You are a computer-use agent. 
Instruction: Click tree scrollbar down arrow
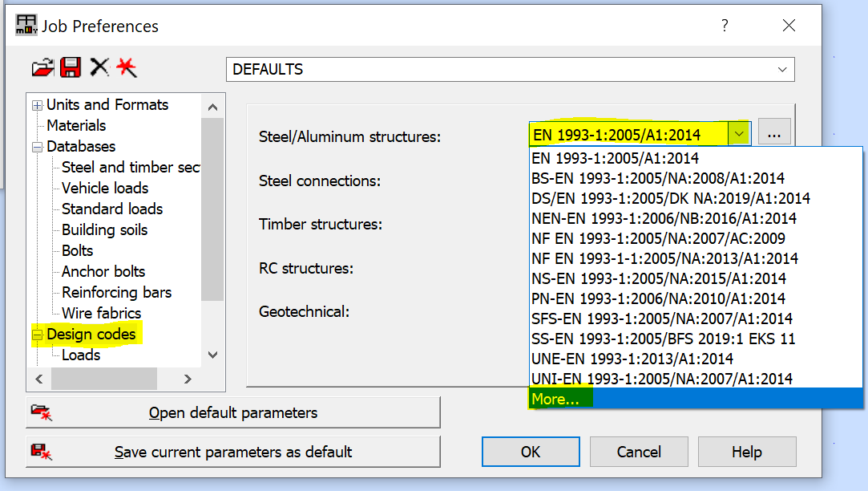[212, 355]
